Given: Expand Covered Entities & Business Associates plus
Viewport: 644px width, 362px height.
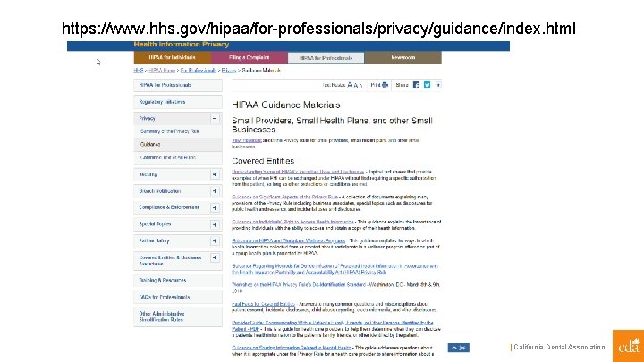Looking at the screenshot, I should (x=215, y=257).
